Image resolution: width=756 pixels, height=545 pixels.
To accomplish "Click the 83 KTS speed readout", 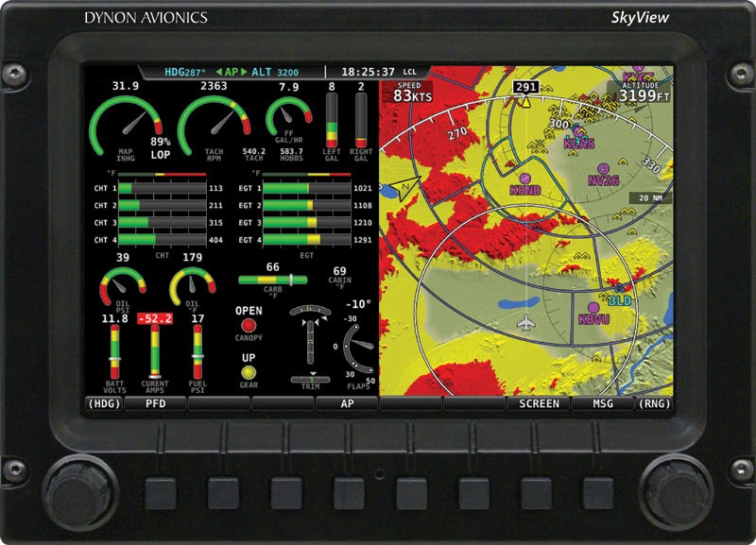I will (x=412, y=95).
